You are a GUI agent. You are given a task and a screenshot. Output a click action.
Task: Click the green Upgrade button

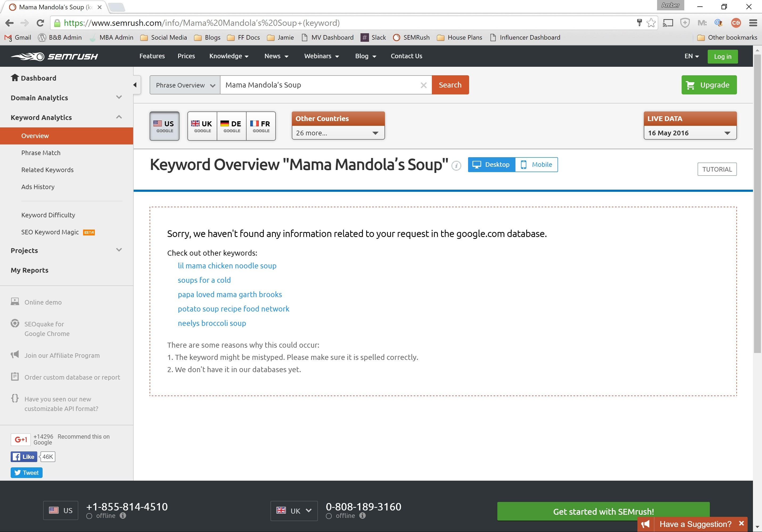[x=709, y=85]
